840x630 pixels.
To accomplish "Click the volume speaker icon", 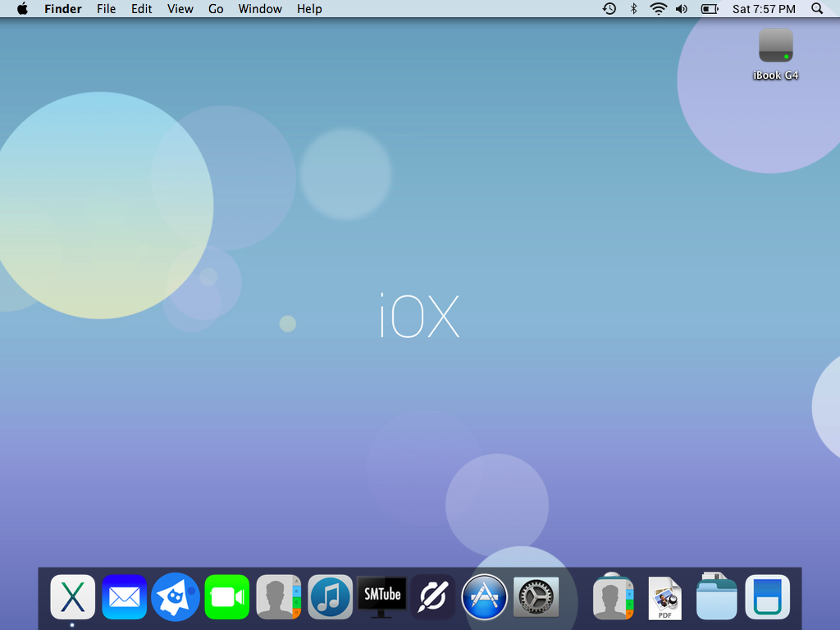I will point(682,8).
